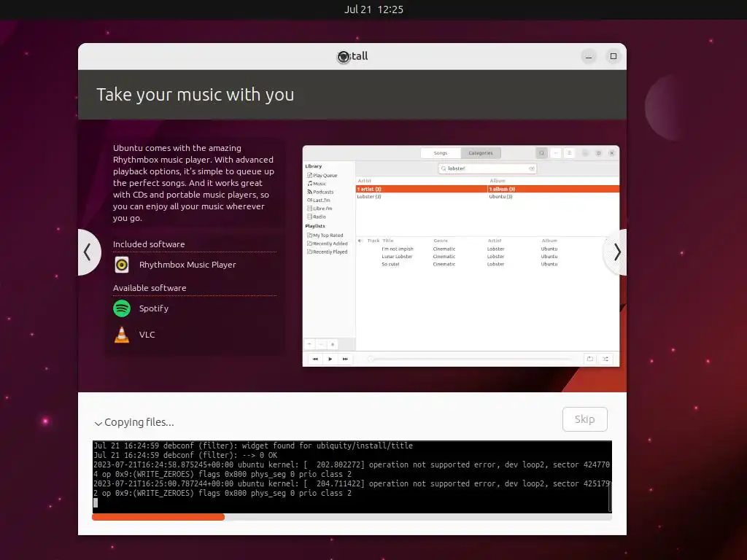
Task: Select "Lobster (3)" artist row in screenshot
Action: point(369,197)
